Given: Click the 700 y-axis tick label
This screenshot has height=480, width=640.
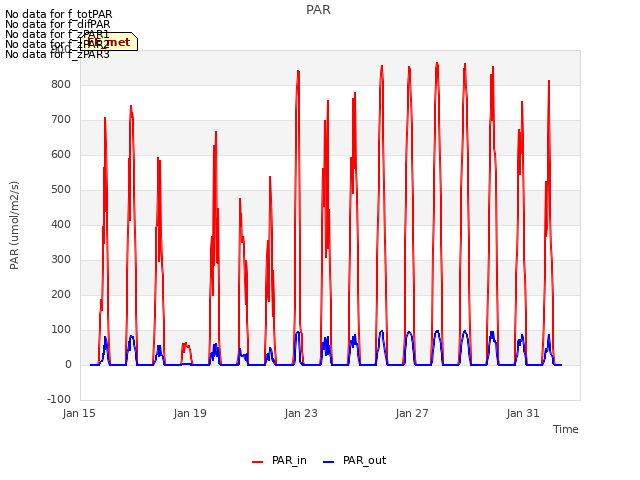Looking at the screenshot, I should 61,120.
